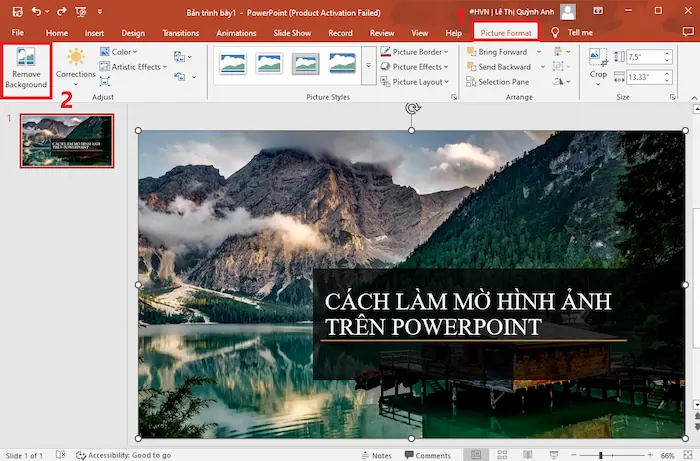Open the Corrections brightness options
Screen dimensions: 700x461
[75, 67]
